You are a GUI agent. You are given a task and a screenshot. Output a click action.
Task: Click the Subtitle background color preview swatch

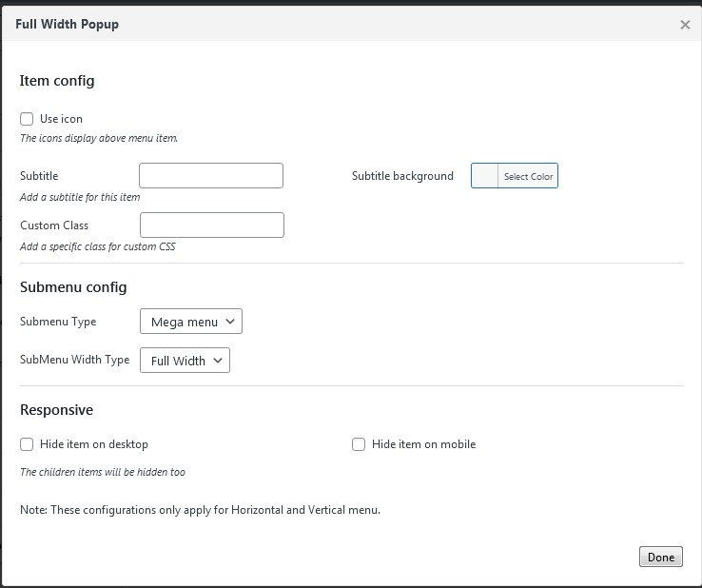[x=485, y=176]
